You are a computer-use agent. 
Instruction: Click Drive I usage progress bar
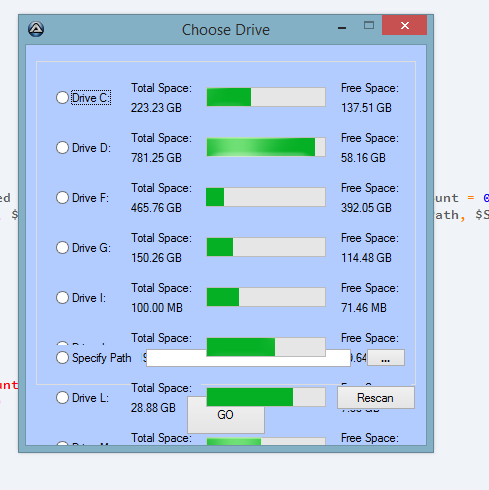tap(266, 297)
